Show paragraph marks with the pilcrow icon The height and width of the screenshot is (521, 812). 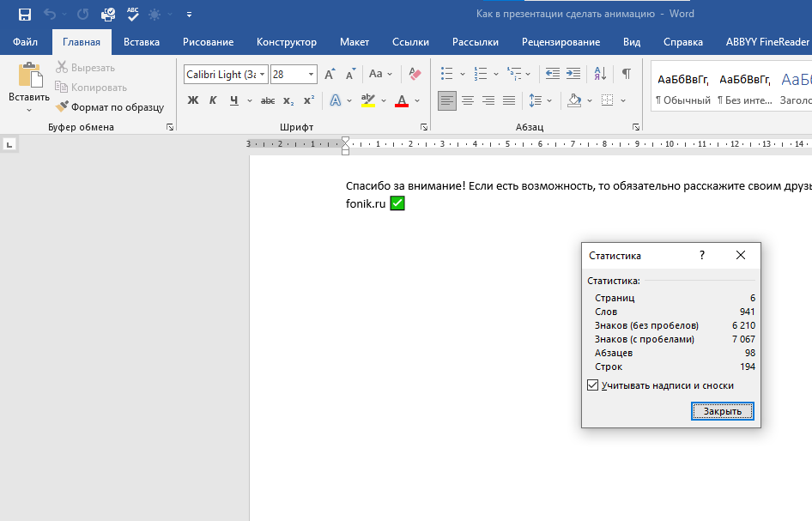[x=627, y=74]
